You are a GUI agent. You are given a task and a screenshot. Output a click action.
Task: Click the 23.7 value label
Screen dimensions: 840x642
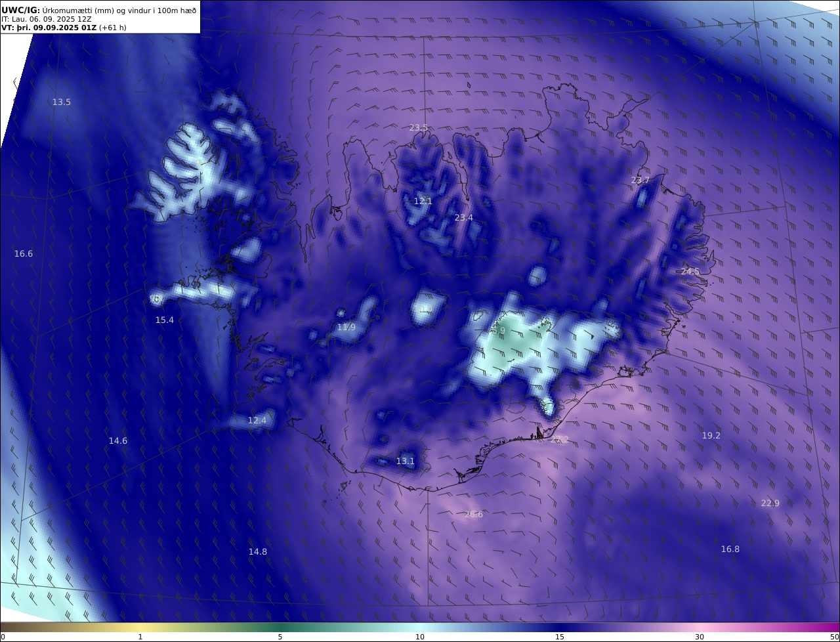pos(640,181)
